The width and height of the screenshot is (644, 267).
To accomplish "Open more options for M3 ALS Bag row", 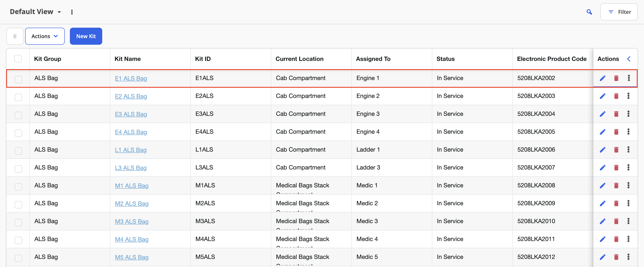I will point(628,221).
